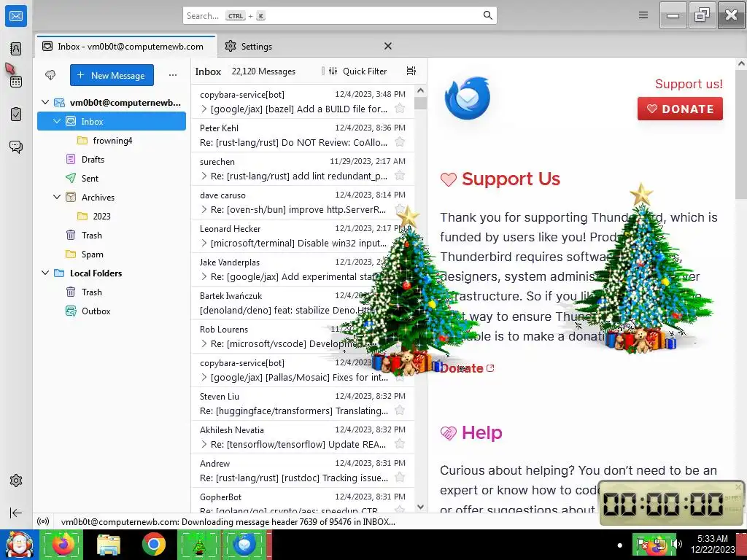747x560 pixels.
Task: Switch to the Settings tab
Action: [256, 46]
